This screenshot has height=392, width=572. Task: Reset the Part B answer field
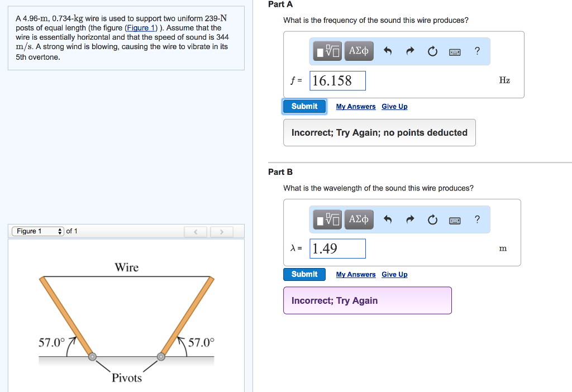[432, 219]
